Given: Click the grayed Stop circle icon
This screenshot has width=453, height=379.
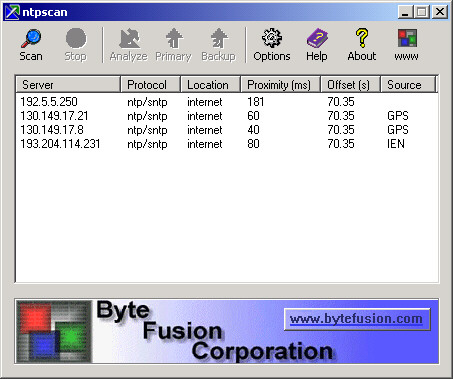Looking at the screenshot, I should coord(76,38).
